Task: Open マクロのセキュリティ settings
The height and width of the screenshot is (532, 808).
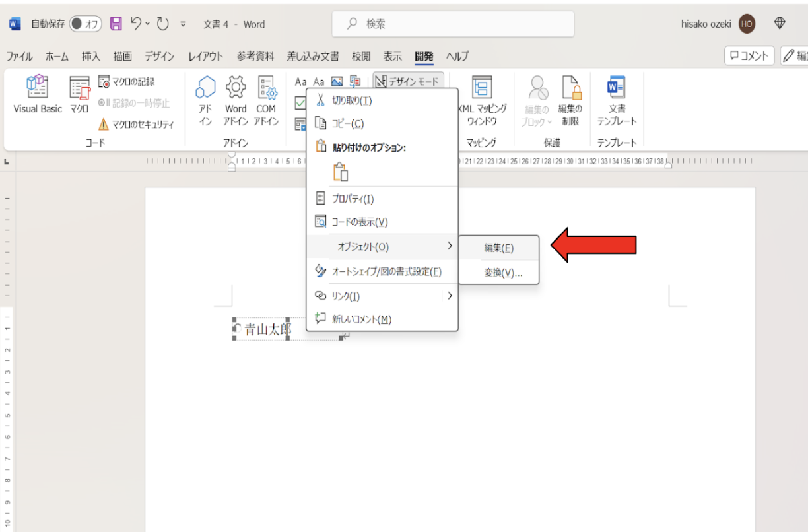Action: 136,124
